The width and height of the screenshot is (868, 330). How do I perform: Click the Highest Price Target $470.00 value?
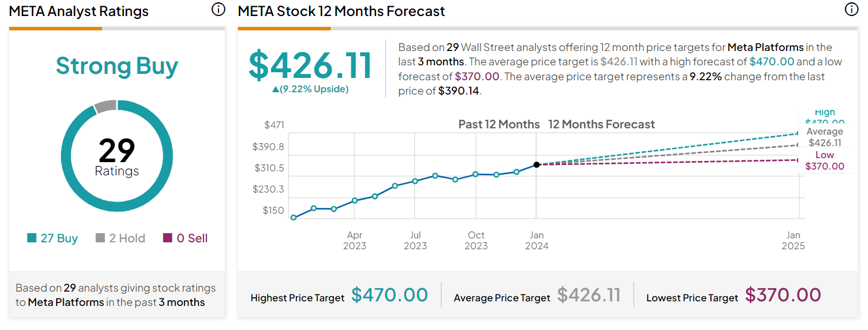(x=390, y=294)
